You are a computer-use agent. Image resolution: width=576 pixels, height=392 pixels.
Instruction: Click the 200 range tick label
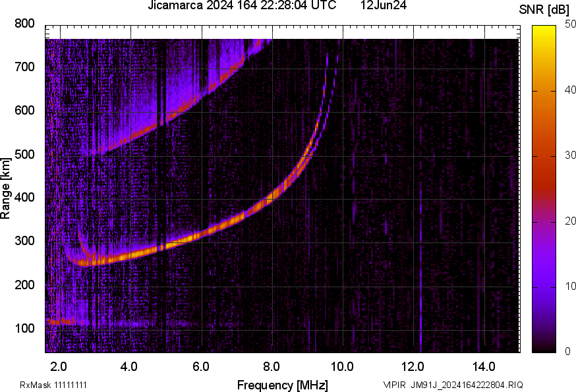(24, 285)
